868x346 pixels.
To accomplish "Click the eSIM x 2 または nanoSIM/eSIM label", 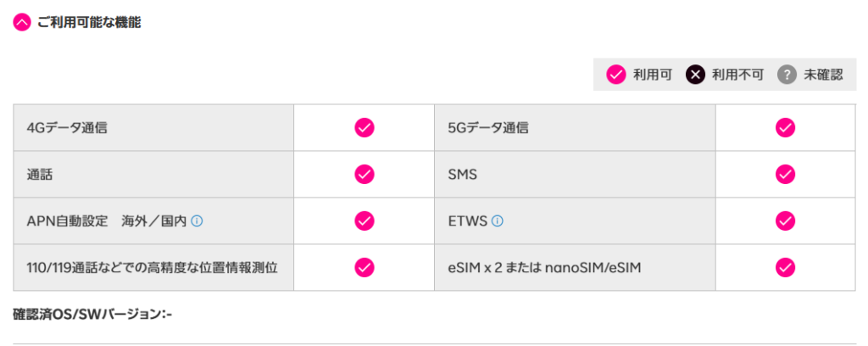I will tap(544, 268).
